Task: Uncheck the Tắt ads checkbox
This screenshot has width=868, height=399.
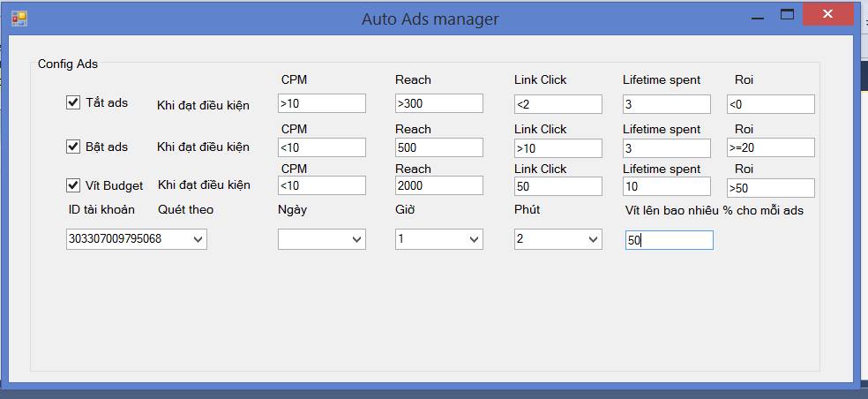Action: tap(73, 102)
